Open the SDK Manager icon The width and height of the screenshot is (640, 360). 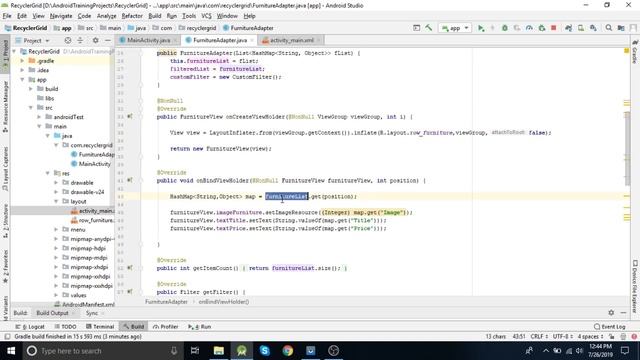pyautogui.click(x=593, y=28)
